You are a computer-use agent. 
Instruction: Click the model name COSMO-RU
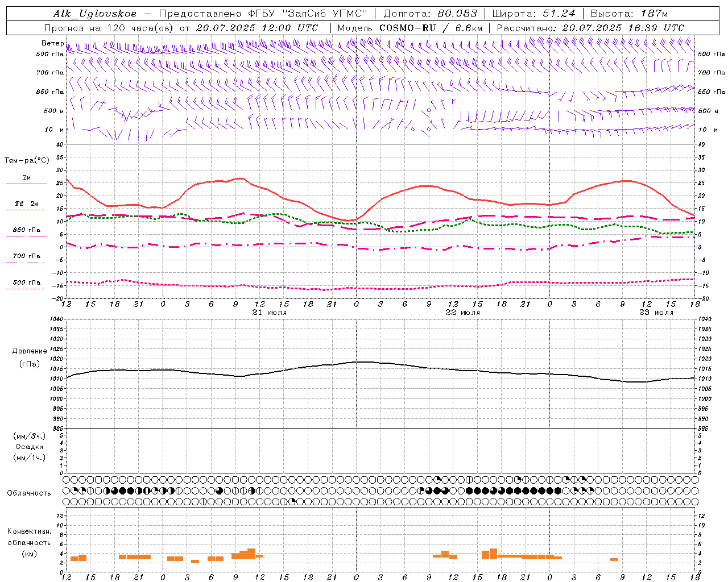408,28
